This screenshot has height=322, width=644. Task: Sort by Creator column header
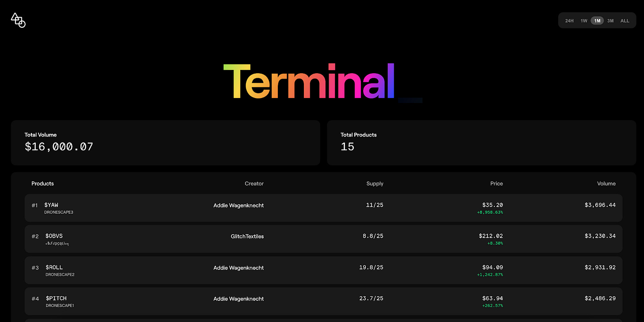pos(254,183)
